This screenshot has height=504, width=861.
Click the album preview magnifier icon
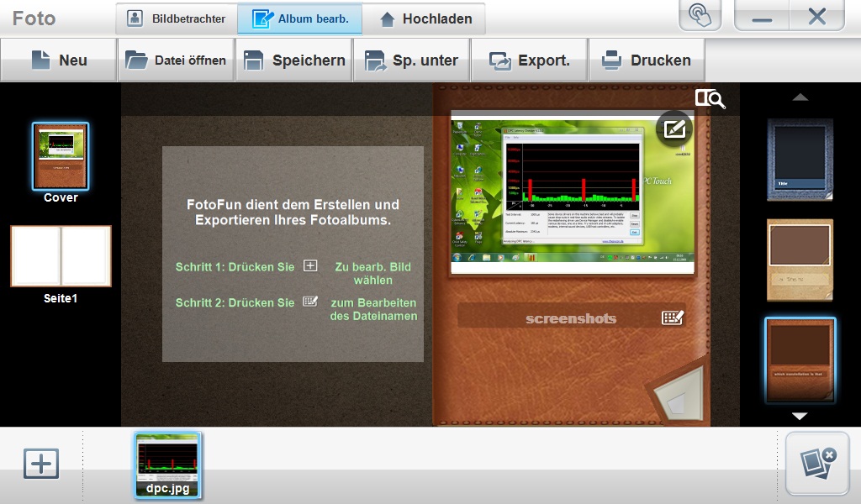pyautogui.click(x=710, y=99)
